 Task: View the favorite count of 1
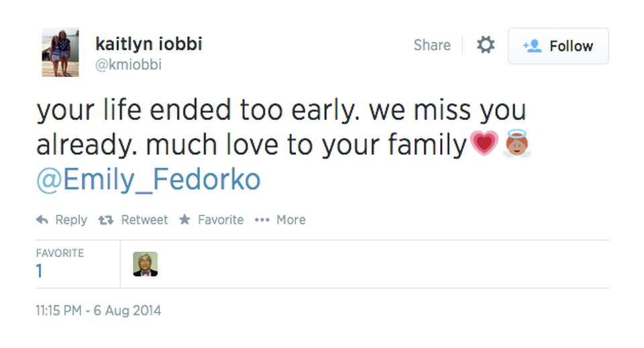point(40,271)
